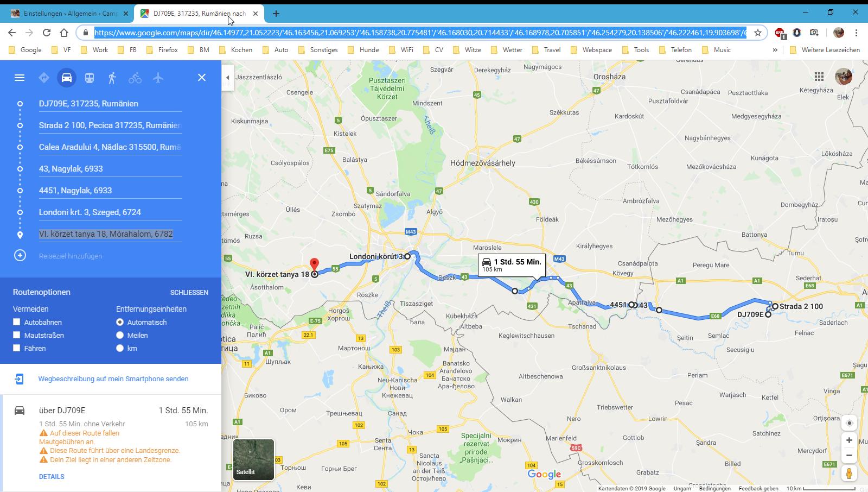Zoom in on the map

849,440
